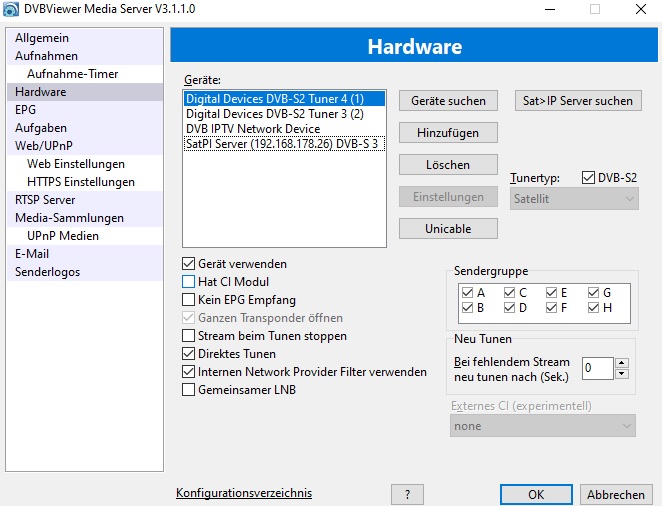Image resolution: width=662 pixels, height=506 pixels.
Task: Toggle Internen Network Provider Filter verwenden
Action: click(188, 372)
